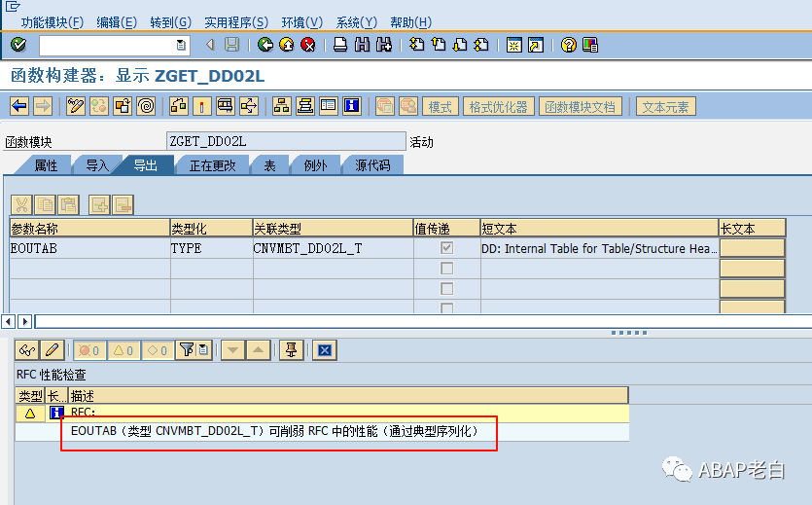The height and width of the screenshot is (505, 812).
Task: Click blue previous-object arrow in application toolbar
Action: pyautogui.click(x=19, y=106)
